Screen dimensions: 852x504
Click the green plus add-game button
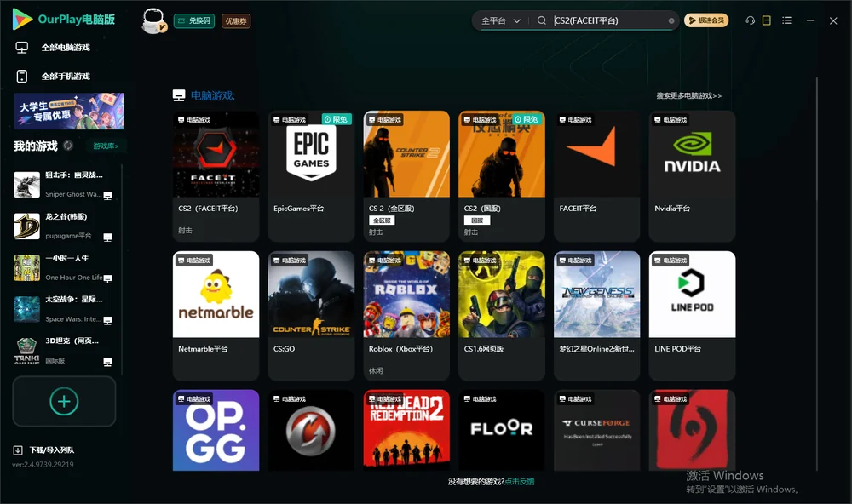tap(64, 401)
